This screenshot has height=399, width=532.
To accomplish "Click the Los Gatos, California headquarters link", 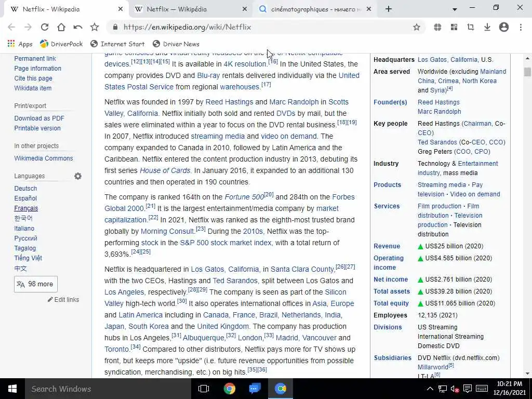I will [447, 60].
